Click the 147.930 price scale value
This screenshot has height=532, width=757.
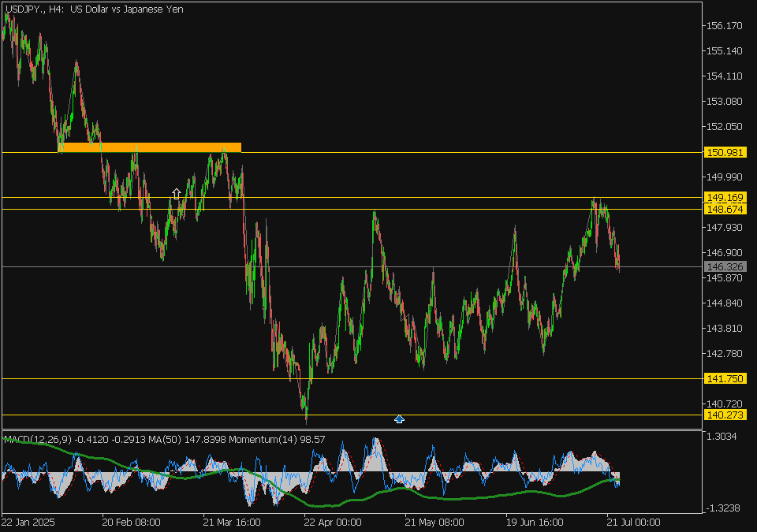coord(724,227)
